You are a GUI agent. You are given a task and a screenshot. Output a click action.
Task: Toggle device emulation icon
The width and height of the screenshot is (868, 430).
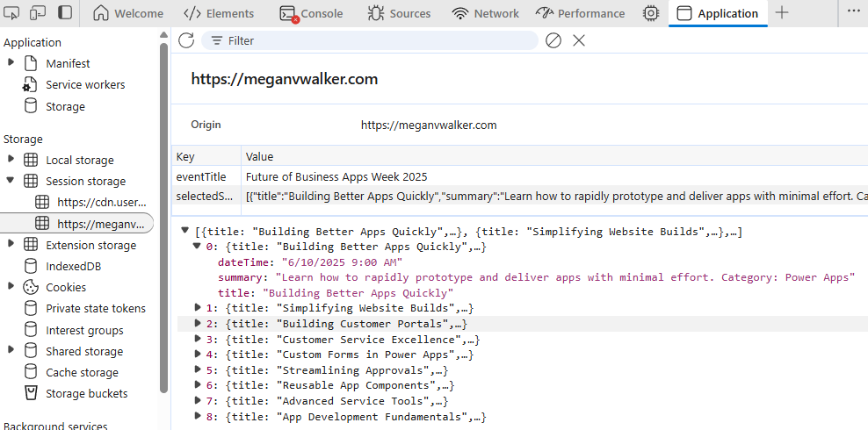[x=38, y=13]
